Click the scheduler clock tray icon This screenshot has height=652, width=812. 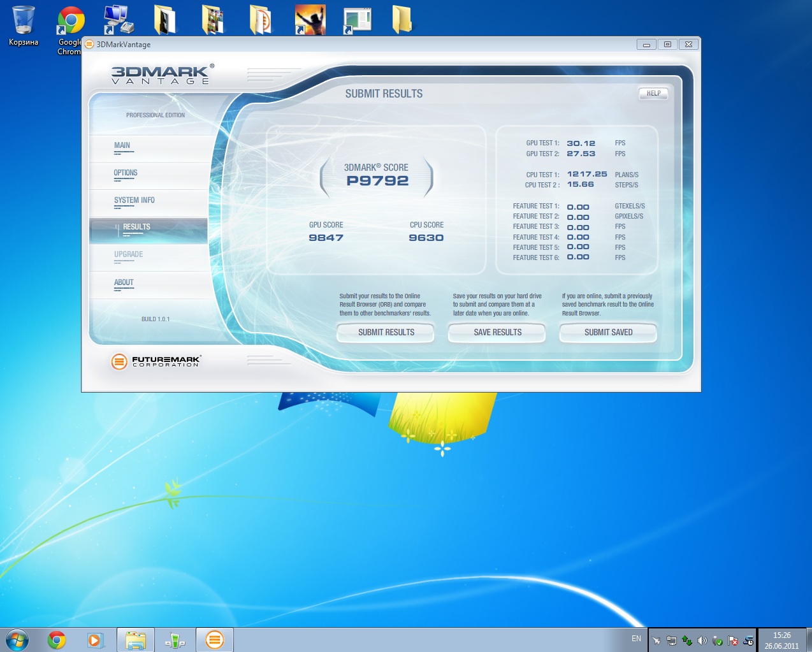748,641
